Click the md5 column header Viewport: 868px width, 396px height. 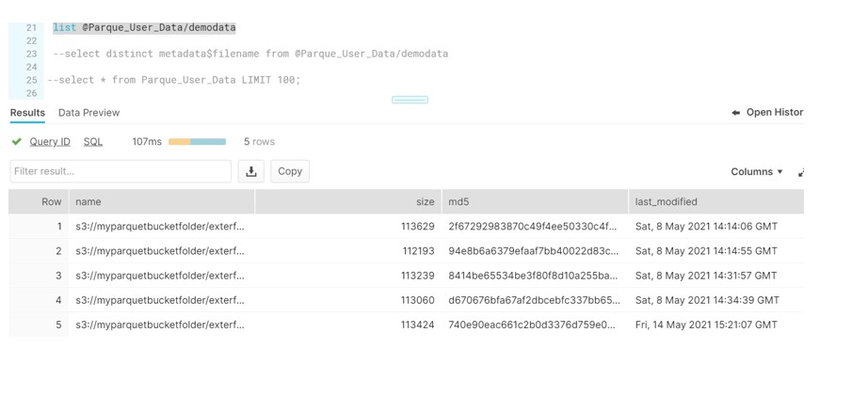(x=458, y=202)
